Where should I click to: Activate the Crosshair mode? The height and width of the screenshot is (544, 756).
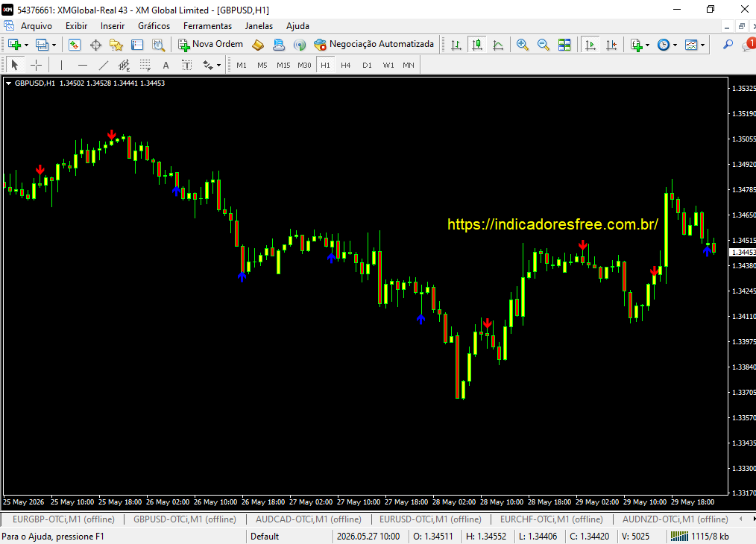(36, 65)
